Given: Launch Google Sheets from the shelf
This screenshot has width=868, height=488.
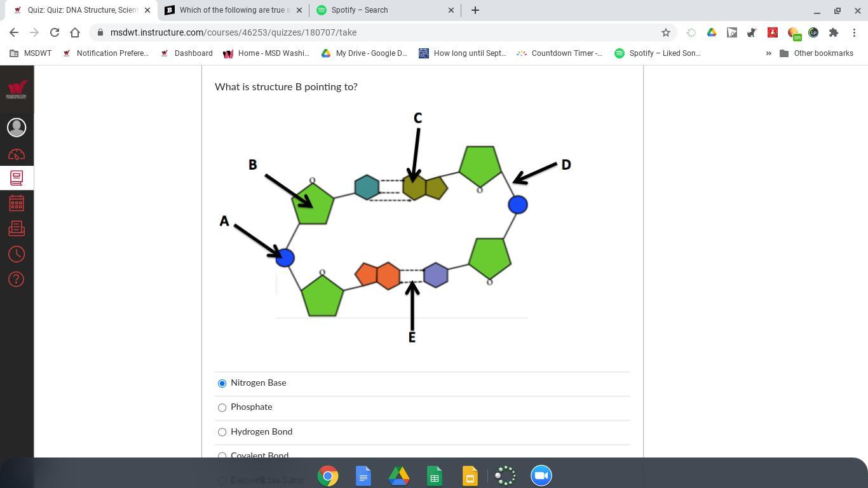Looking at the screenshot, I should 435,476.
